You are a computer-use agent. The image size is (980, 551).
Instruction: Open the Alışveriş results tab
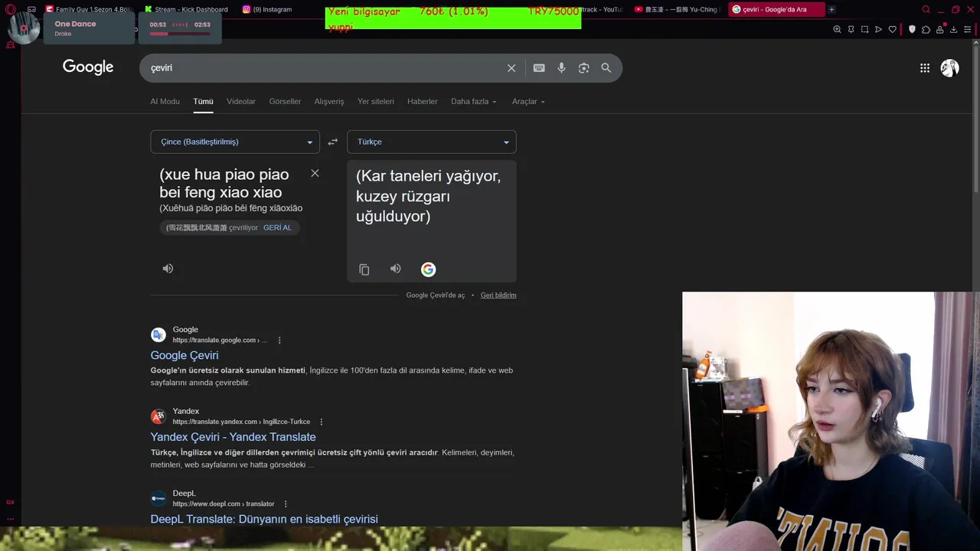coord(329,101)
